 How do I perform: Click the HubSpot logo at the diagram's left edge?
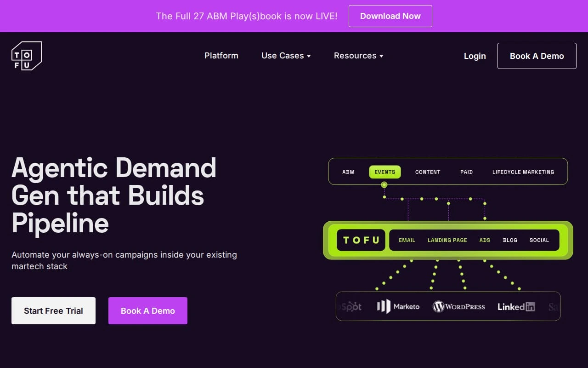pos(351,306)
